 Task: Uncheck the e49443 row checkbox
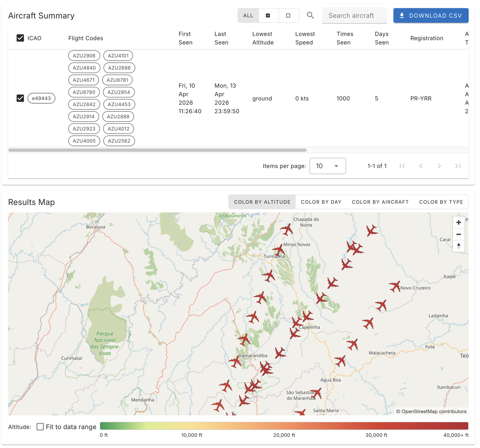(20, 98)
